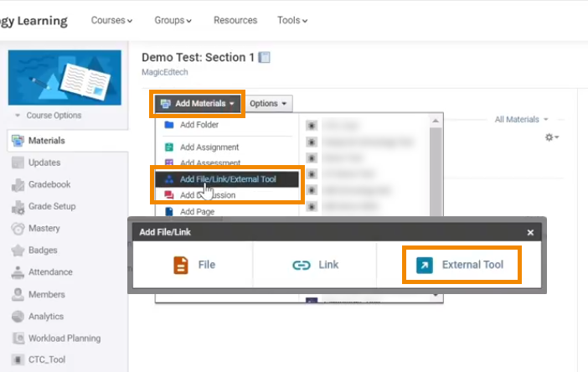Choose the File option icon
The height and width of the screenshot is (372, 588).
(x=181, y=265)
